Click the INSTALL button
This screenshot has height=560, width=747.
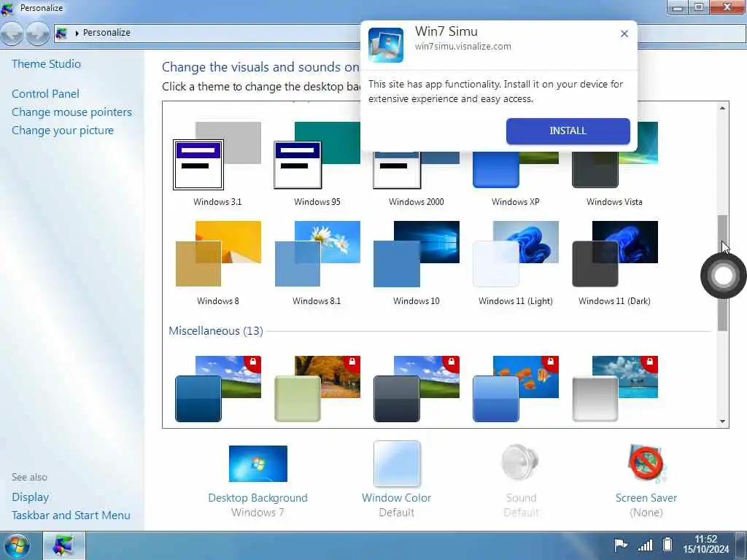pos(568,131)
